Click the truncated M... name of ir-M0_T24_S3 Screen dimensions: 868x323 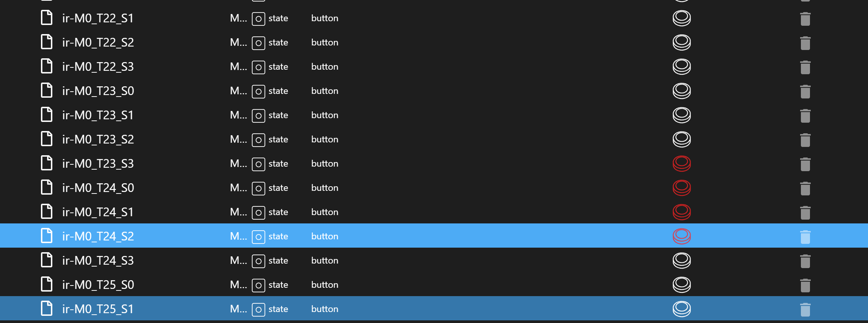coord(238,261)
